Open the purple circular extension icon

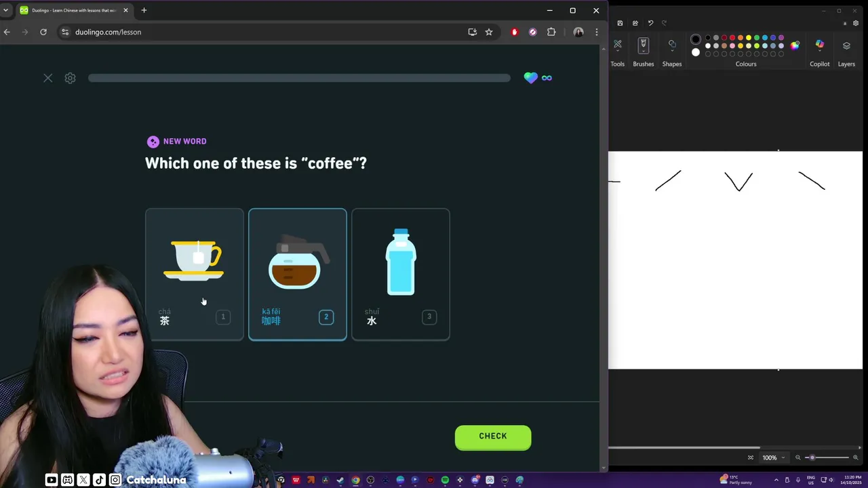[x=533, y=32]
